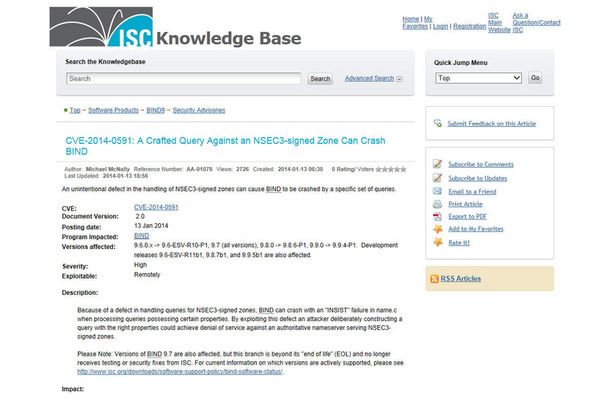Viewport: 610px width, 400px height.
Task: Go to BIND9 breadcrumb
Action: 156,110
